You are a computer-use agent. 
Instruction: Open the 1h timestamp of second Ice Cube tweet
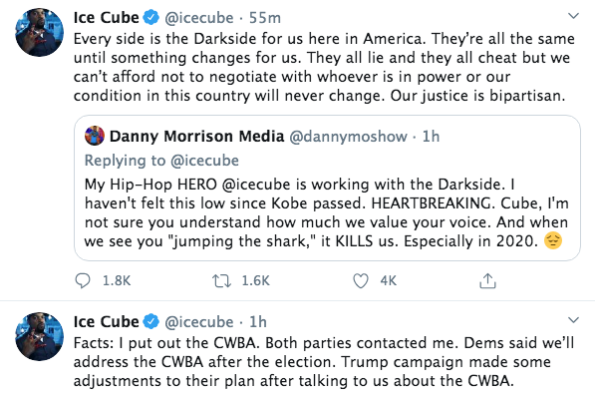point(258,322)
